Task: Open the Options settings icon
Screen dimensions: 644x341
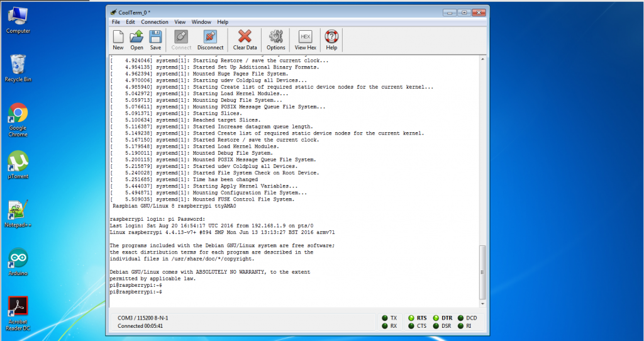Action: pos(275,39)
